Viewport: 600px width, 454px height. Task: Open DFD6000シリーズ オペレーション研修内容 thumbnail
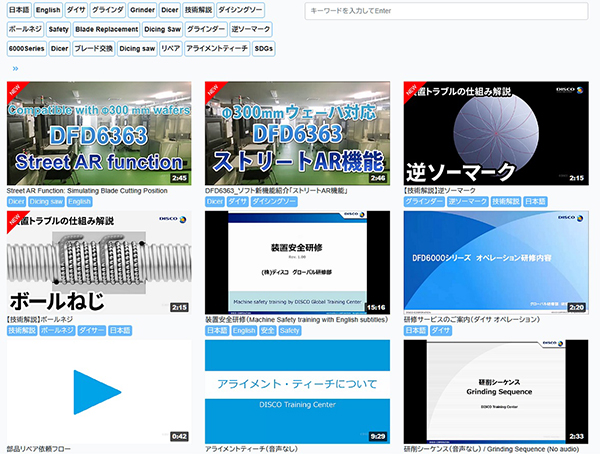pos(496,262)
